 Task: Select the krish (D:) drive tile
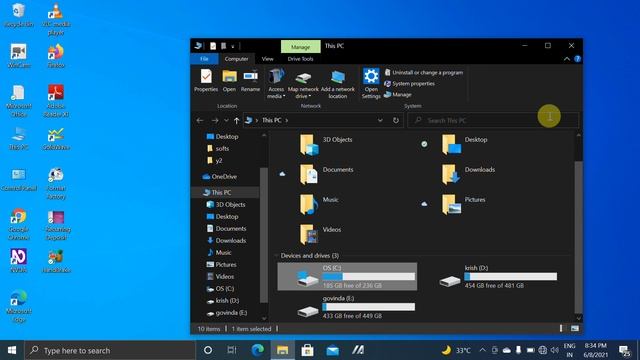[498, 276]
